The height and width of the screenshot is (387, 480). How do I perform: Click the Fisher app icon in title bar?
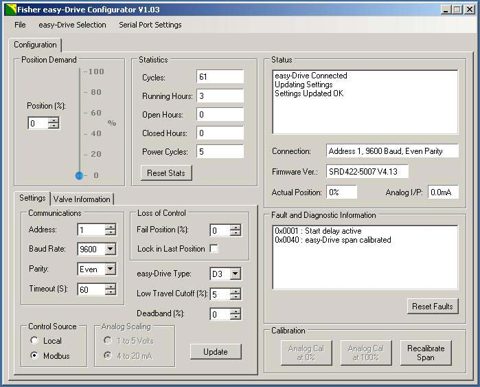[11, 9]
